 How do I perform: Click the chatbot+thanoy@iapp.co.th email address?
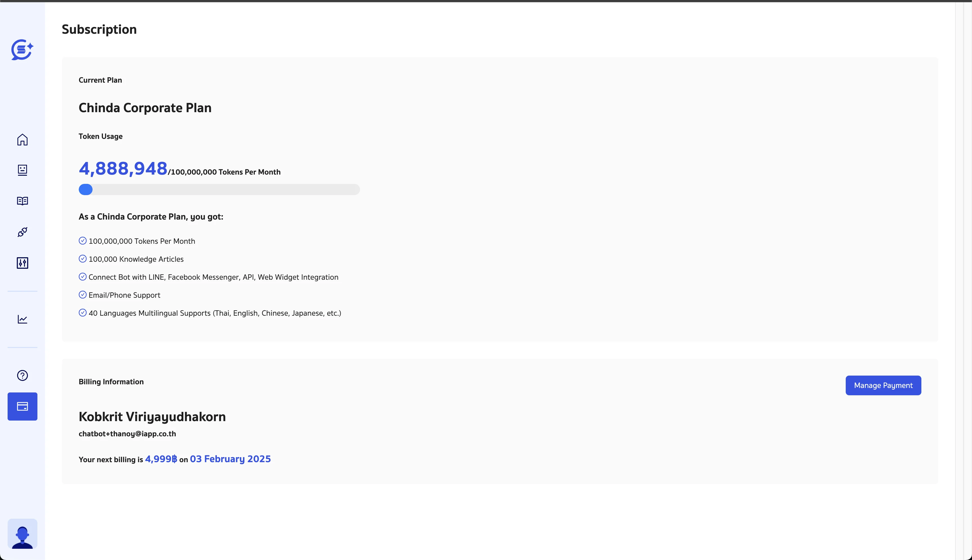point(127,434)
